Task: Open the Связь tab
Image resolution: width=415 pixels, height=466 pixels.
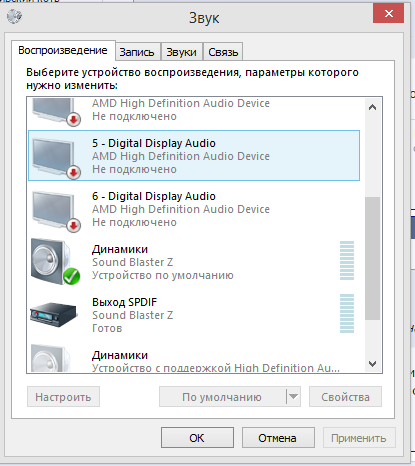Action: 223,52
